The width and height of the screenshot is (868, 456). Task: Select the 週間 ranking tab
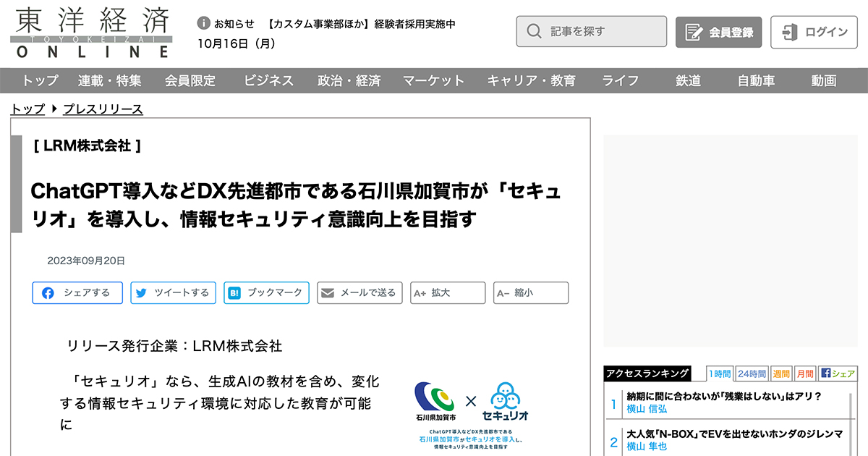tap(781, 373)
